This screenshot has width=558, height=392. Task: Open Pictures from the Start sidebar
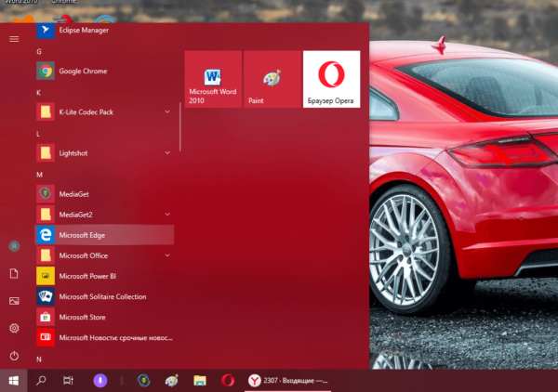pyautogui.click(x=14, y=301)
